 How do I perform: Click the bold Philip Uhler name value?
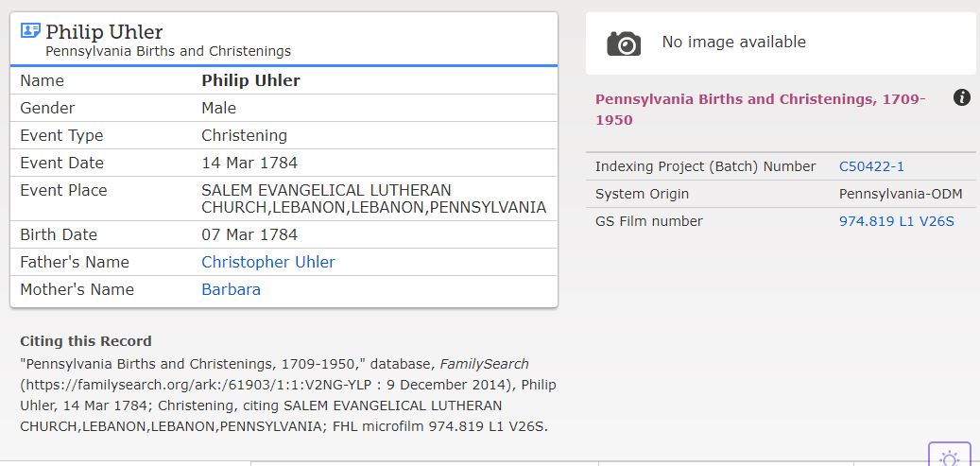250,80
